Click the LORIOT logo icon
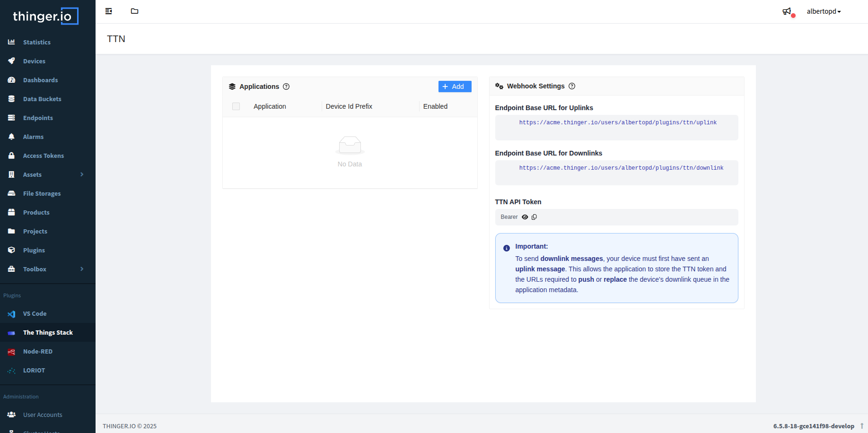Screen dimensions: 868x433 coord(11,371)
